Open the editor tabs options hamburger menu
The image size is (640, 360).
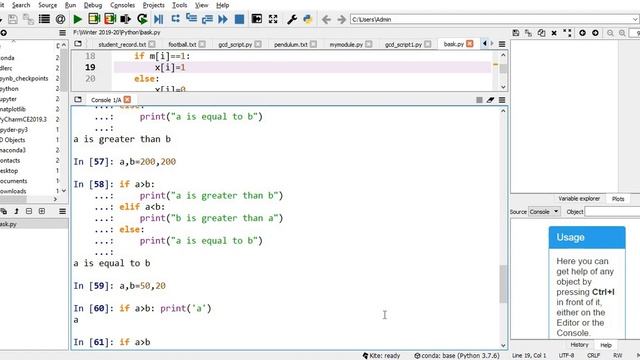tap(502, 44)
